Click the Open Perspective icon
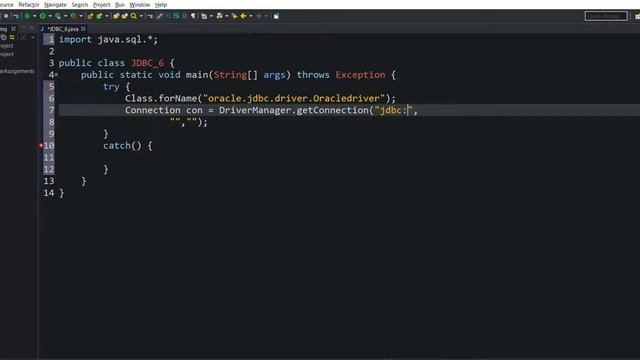 tap(637, 16)
